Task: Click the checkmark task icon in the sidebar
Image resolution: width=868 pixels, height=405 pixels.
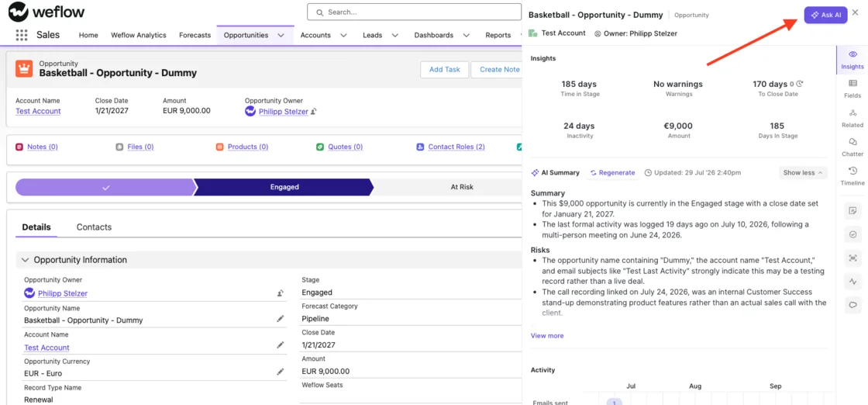Action: 852,234
